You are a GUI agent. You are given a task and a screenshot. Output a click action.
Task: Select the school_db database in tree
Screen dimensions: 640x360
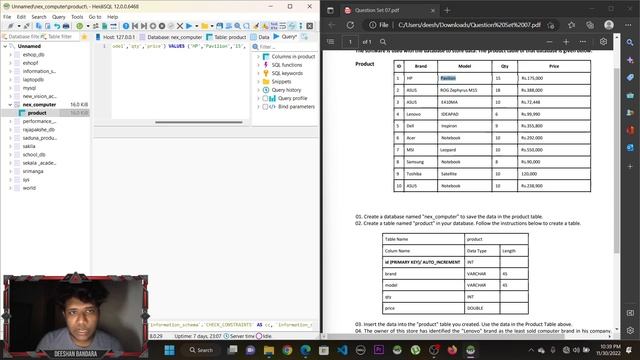34,155
